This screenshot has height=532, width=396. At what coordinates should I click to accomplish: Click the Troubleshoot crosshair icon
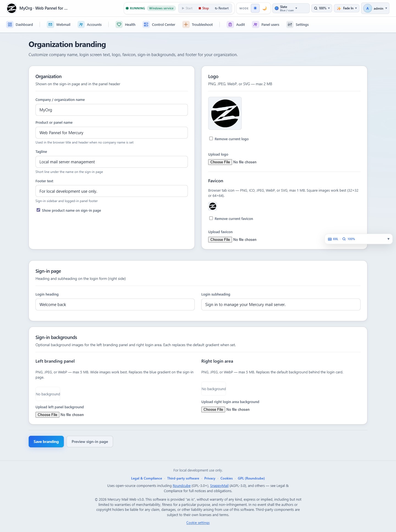tap(186, 24)
